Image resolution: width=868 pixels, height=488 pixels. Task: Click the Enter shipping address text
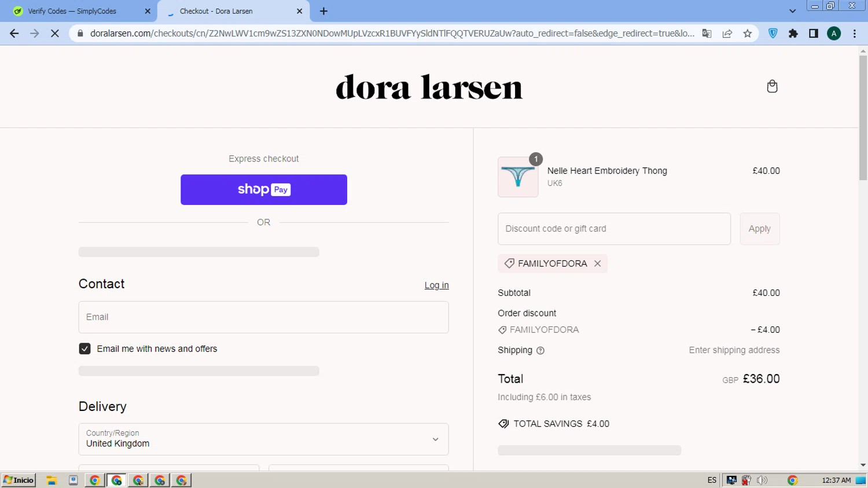(734, 350)
